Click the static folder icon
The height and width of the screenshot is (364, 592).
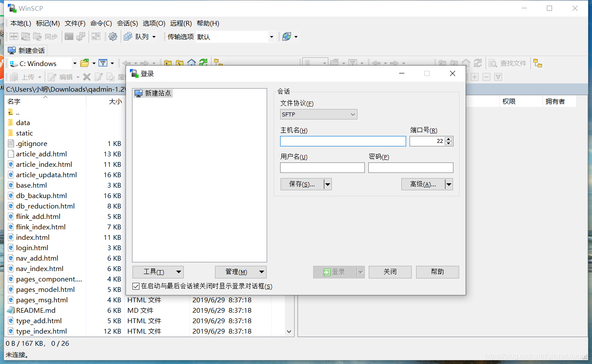11,133
